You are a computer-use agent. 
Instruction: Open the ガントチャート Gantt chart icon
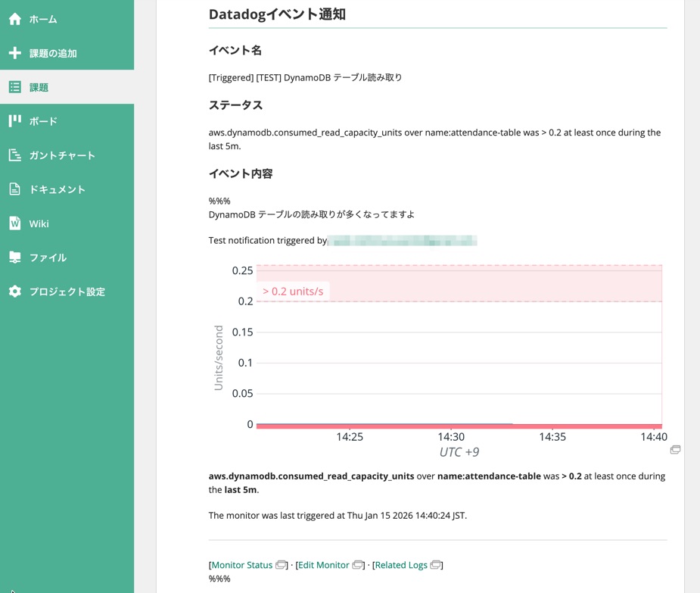[x=14, y=154]
